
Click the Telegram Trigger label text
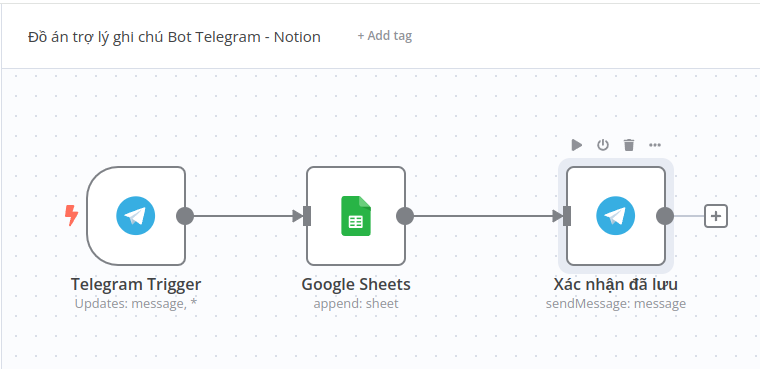(136, 284)
